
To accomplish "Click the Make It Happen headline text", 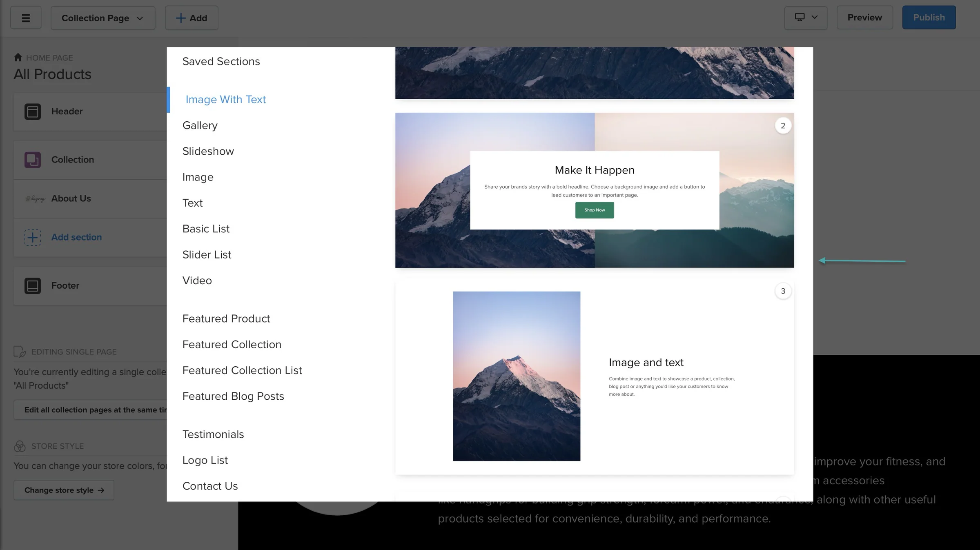I will point(595,170).
